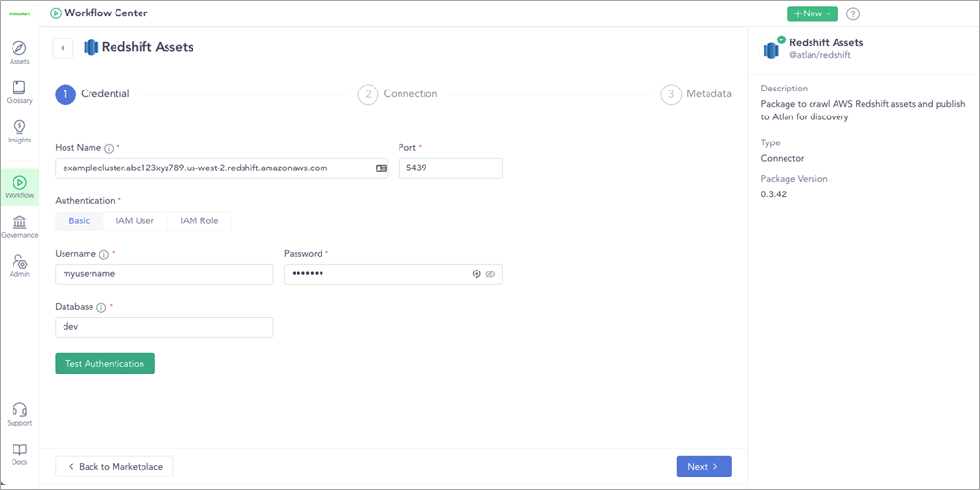Click the contact card icon in Host Name field
This screenshot has height=490, width=980.
(x=381, y=168)
